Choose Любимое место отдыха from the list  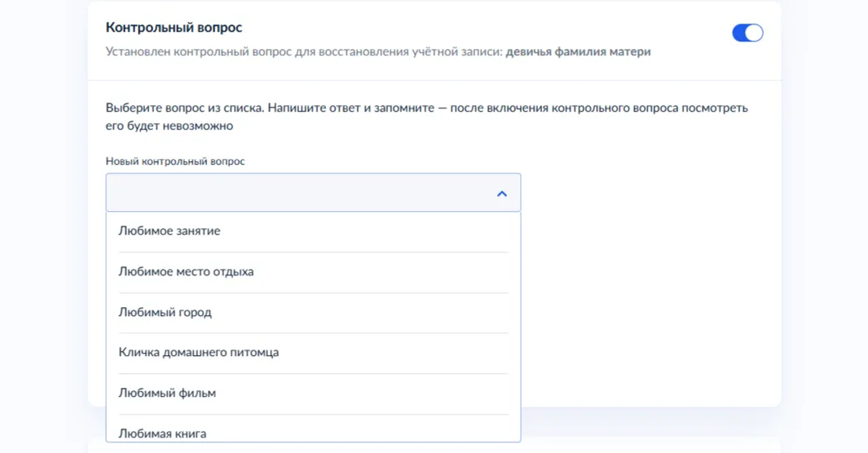click(186, 271)
